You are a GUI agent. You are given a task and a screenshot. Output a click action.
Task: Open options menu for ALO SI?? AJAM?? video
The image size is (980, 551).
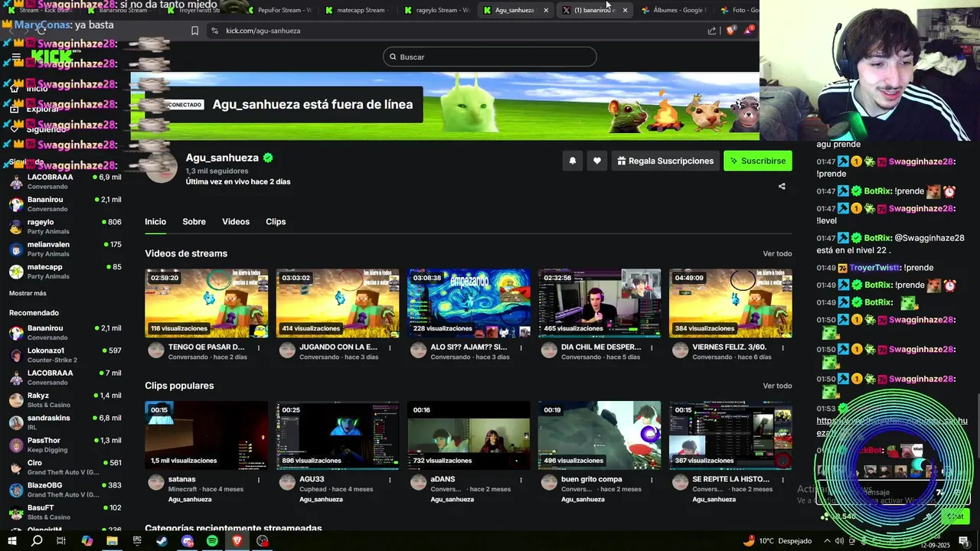[521, 347]
